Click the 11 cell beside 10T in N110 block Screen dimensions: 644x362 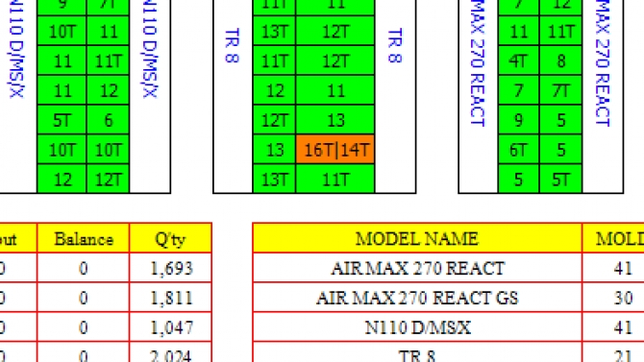[x=108, y=31]
